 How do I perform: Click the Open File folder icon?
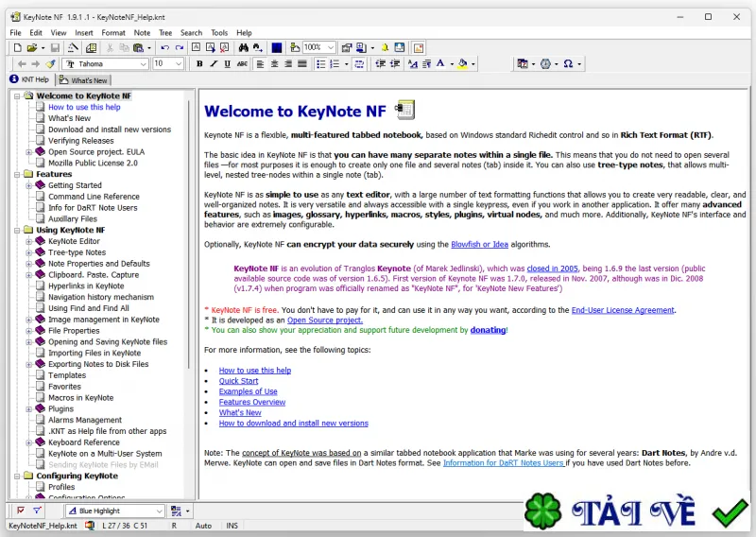(x=32, y=48)
